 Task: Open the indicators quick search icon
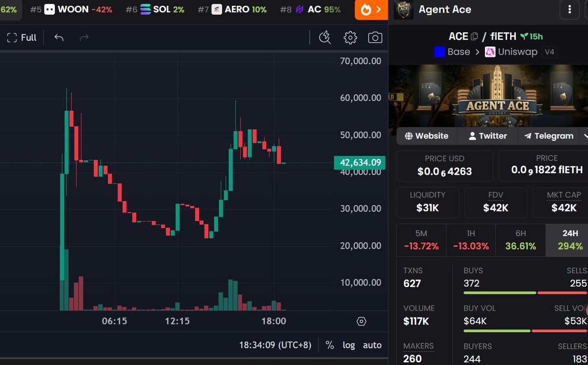[x=325, y=38]
